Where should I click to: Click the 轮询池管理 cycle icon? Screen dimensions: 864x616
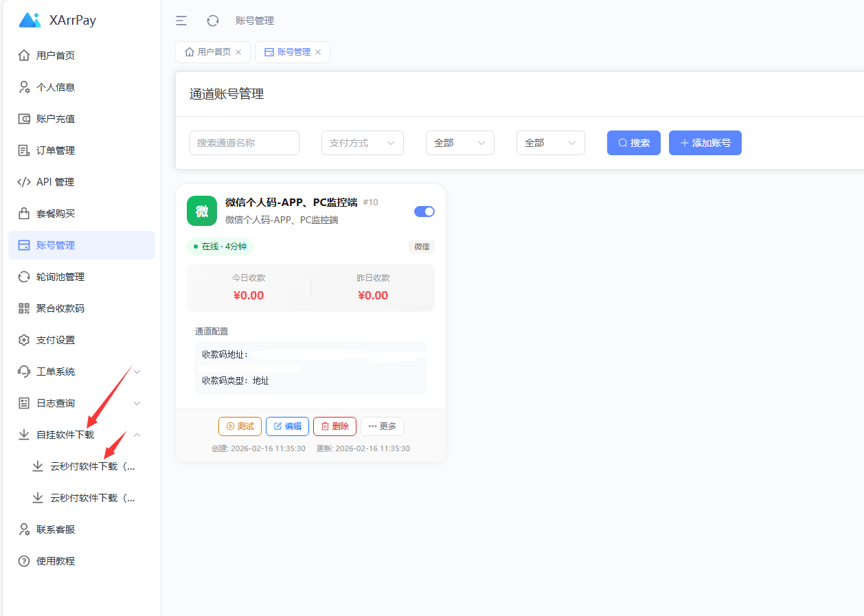pyautogui.click(x=24, y=277)
